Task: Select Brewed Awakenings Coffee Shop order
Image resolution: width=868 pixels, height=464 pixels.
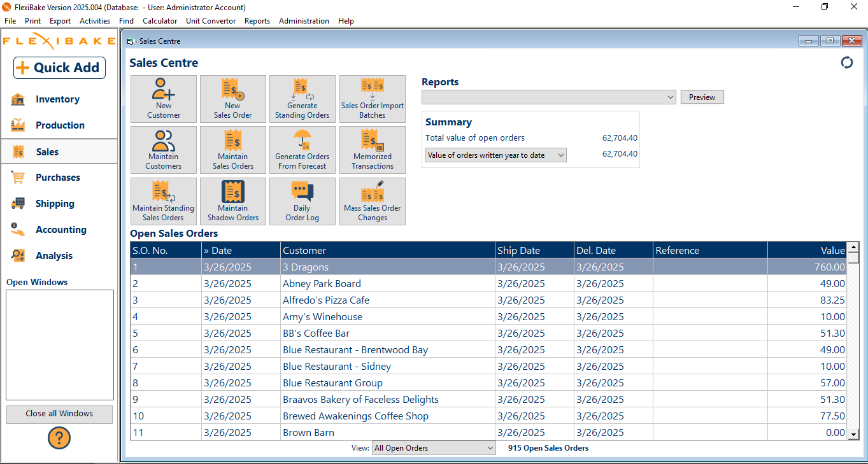Action: click(489, 416)
